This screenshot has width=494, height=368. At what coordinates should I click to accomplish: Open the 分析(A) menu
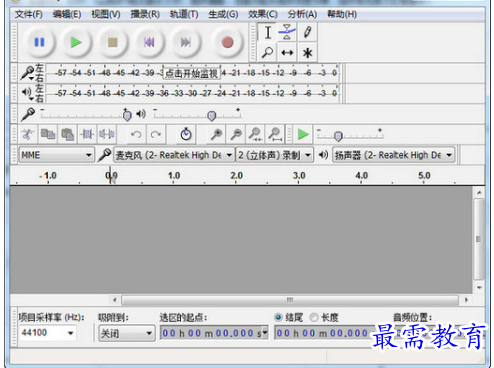(x=302, y=14)
